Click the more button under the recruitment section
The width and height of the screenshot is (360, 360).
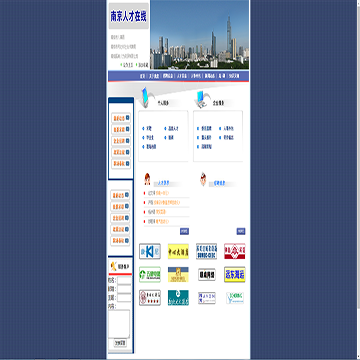click(x=241, y=231)
